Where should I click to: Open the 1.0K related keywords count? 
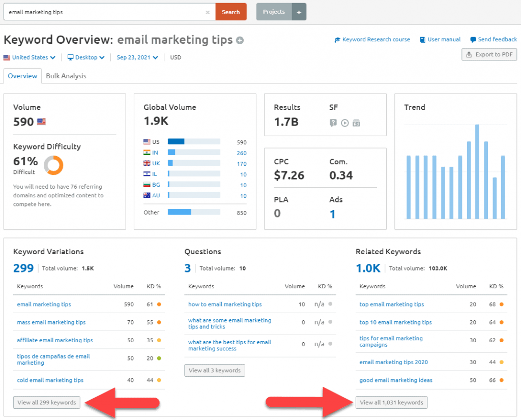point(368,268)
